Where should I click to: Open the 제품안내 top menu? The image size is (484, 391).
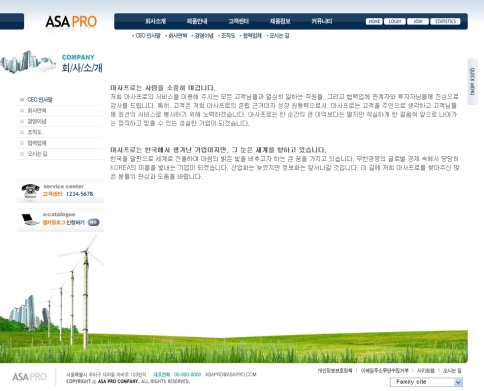(197, 21)
